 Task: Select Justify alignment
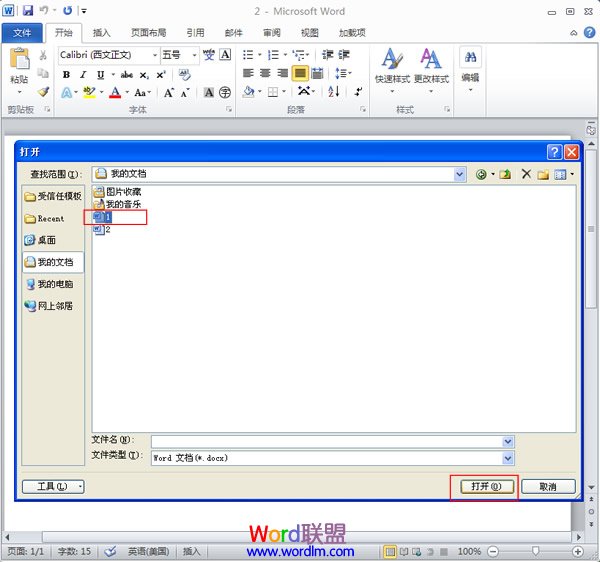[300, 73]
